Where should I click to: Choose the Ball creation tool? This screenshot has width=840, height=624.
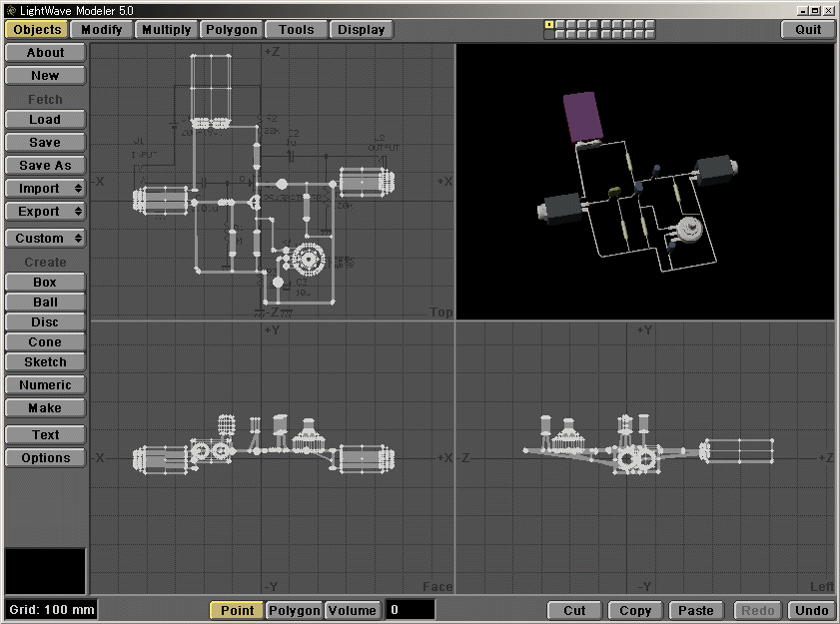pos(45,303)
